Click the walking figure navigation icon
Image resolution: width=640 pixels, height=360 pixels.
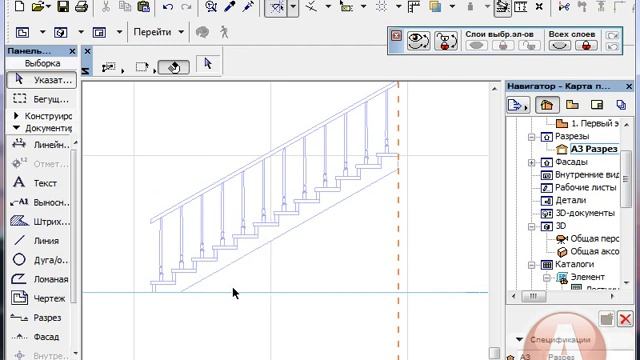tap(224, 32)
